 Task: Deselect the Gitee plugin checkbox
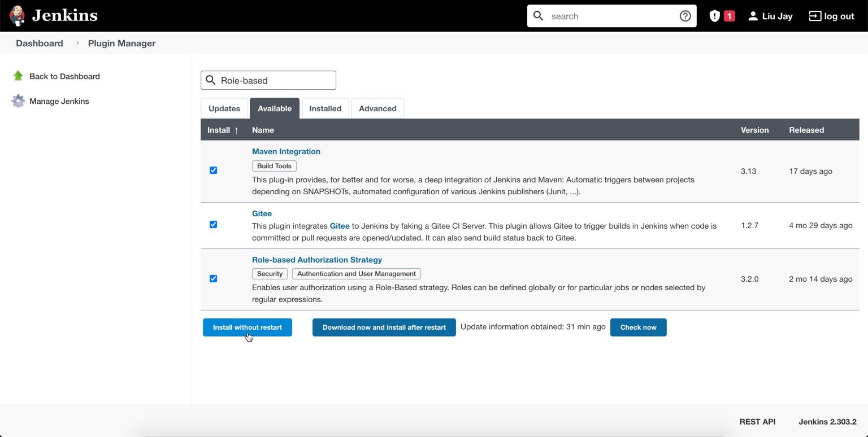click(x=213, y=224)
